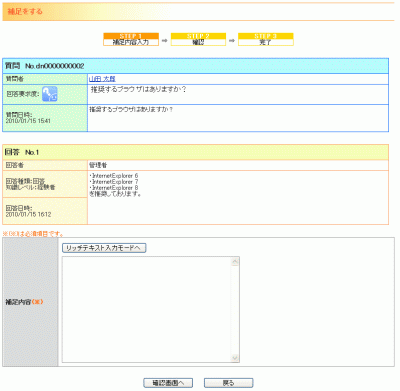Click the 知識レベル:経験者 text
Viewport: 400px width, 391px height.
click(x=30, y=187)
